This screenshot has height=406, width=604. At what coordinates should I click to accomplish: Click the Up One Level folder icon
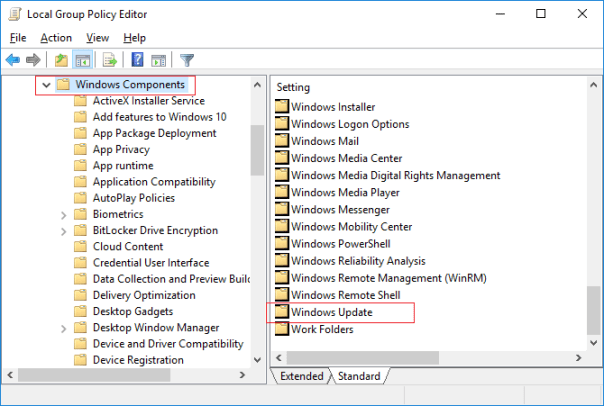pyautogui.click(x=61, y=60)
